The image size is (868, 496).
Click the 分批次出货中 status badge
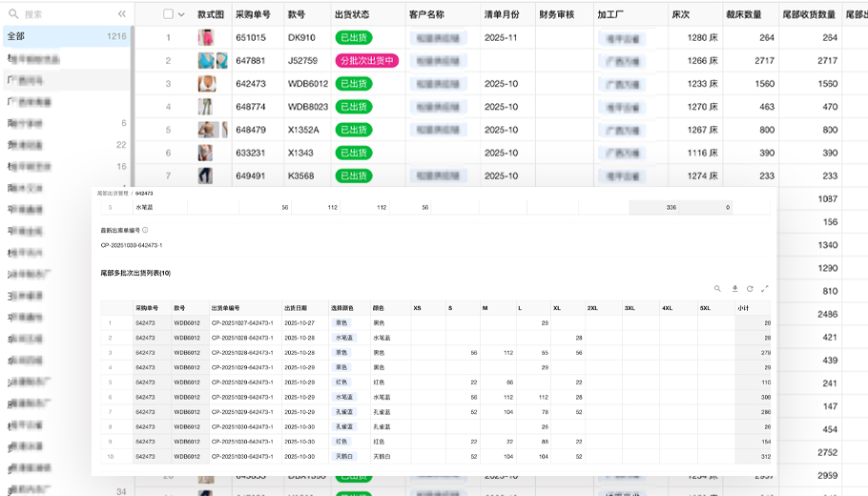(365, 61)
